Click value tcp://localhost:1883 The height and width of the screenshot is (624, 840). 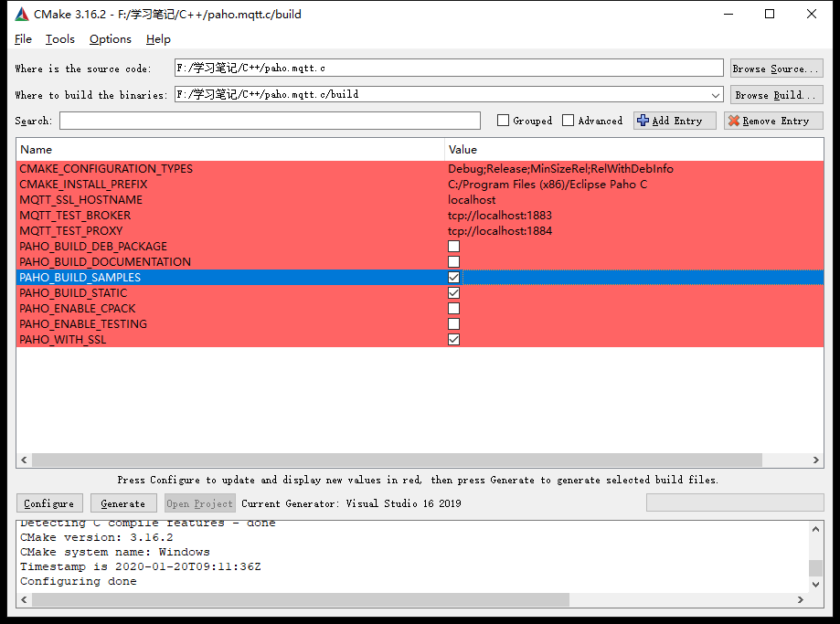point(500,216)
